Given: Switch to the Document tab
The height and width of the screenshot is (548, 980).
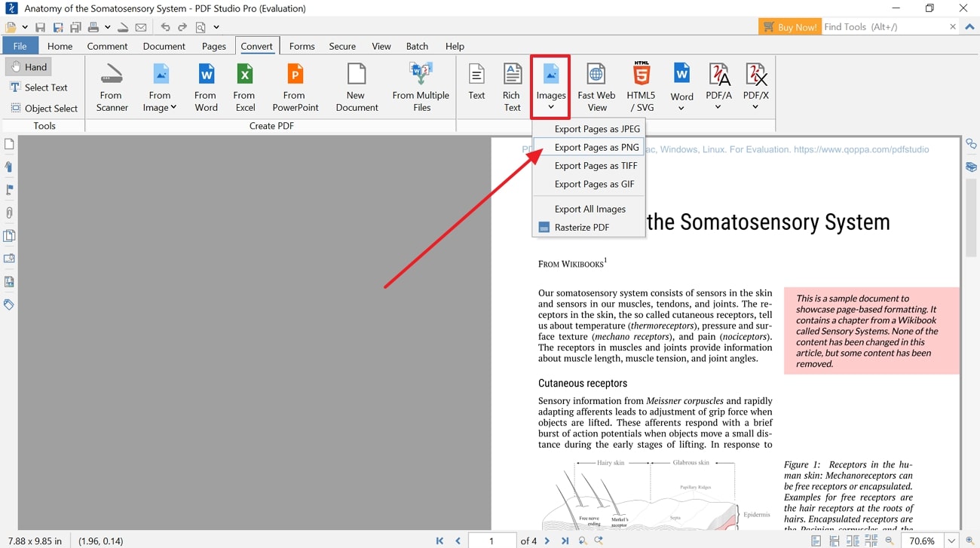Looking at the screenshot, I should point(164,46).
